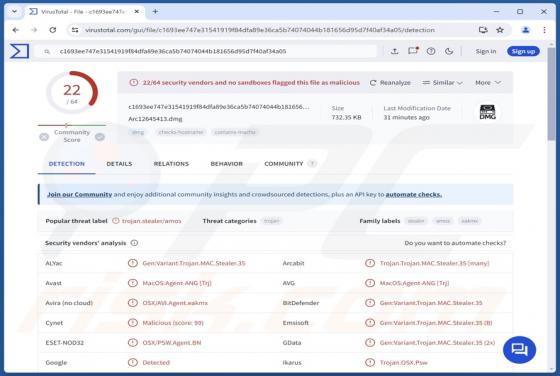Click the info icon beside Security vendors' analysis
The image size is (560, 376).
(x=134, y=243)
